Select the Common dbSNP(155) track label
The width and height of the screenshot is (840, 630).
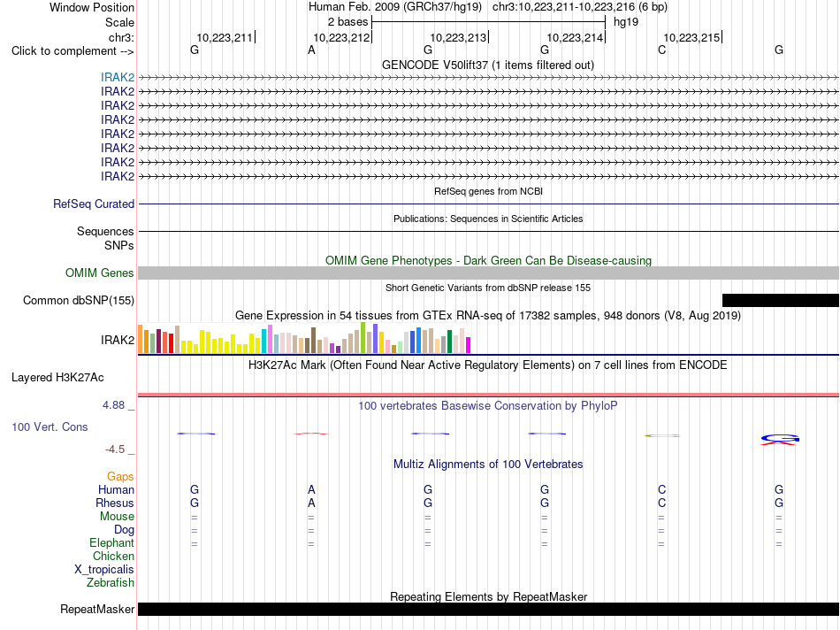79,300
